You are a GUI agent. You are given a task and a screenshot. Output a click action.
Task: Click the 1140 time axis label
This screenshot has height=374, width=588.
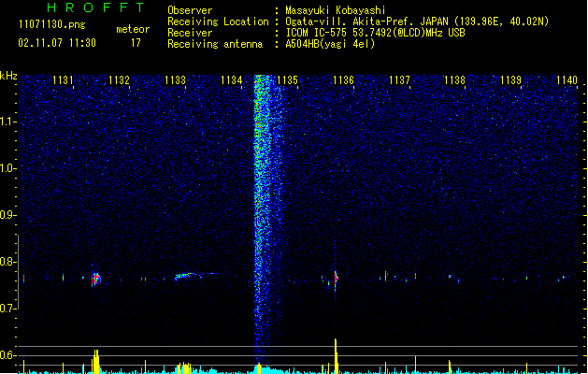pos(566,80)
